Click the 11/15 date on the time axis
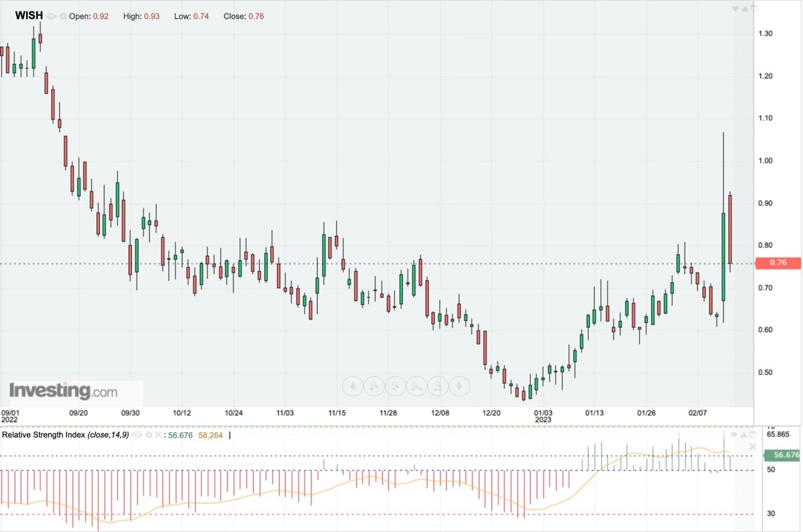Viewport: 803px width, 532px height. [x=337, y=413]
